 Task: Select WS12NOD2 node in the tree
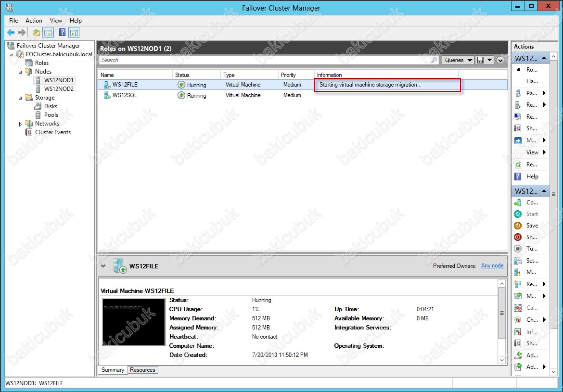[x=59, y=89]
